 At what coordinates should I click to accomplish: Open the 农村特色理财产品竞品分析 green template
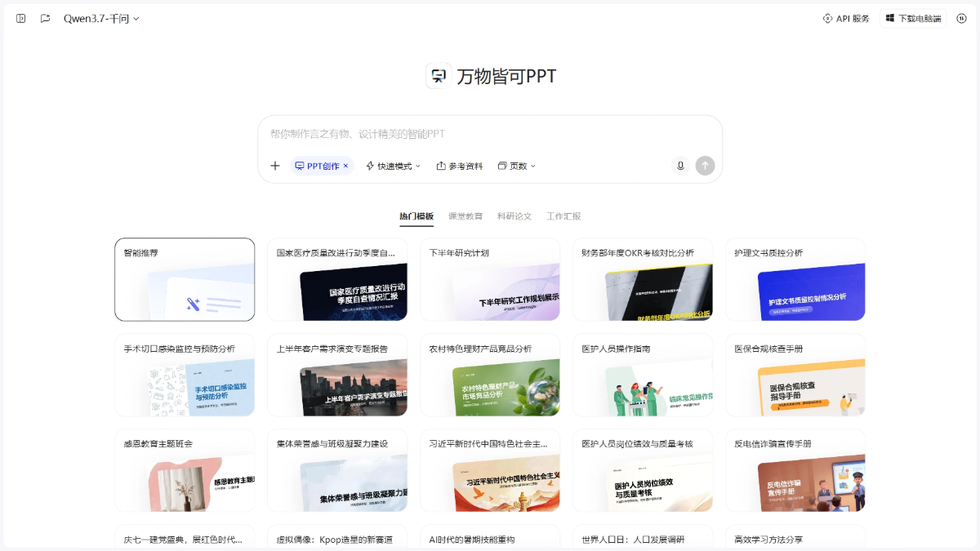[x=490, y=375]
